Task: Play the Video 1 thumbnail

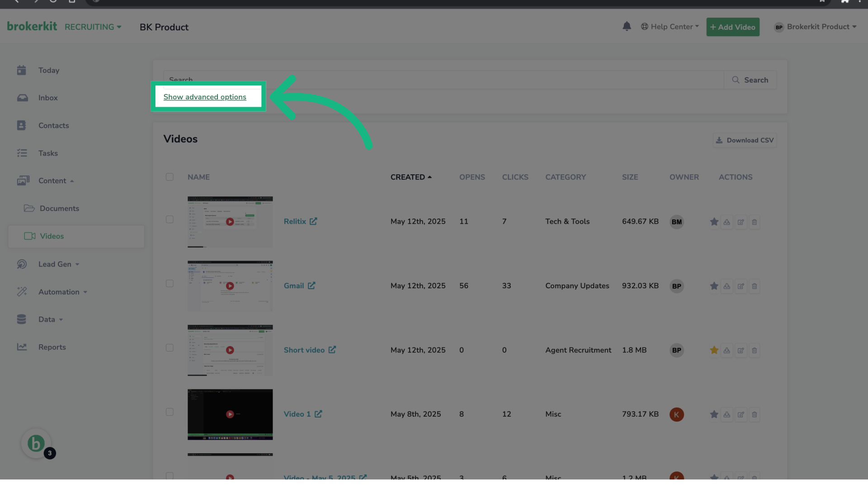Action: (230, 414)
